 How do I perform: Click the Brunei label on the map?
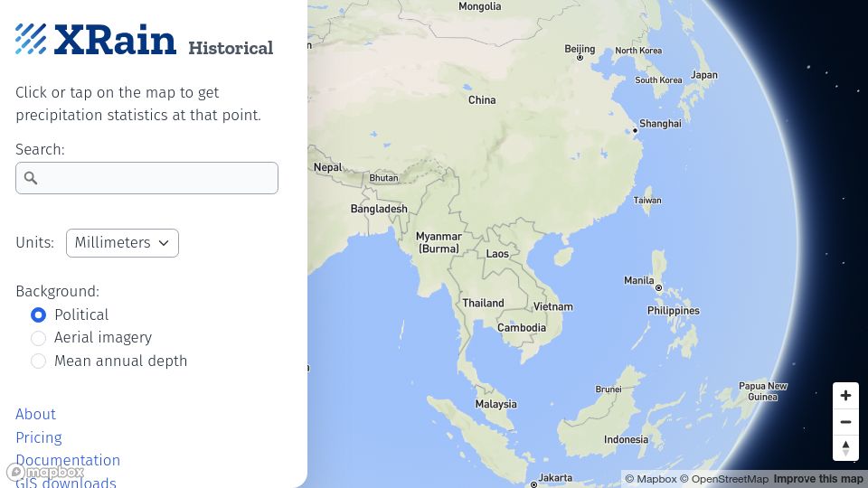[x=608, y=389]
